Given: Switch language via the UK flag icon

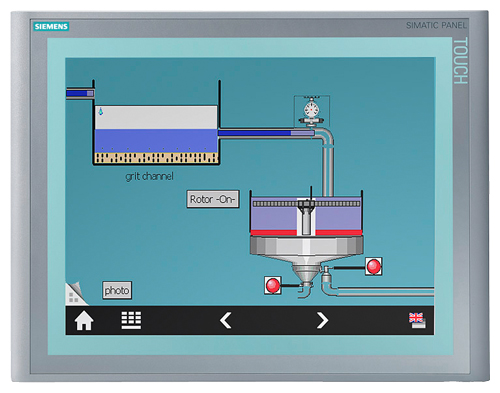Looking at the screenshot, I should [417, 320].
